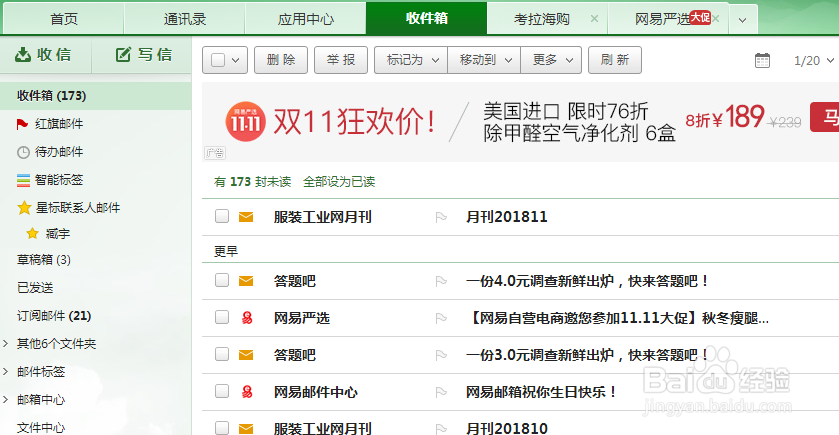Switch to 首页 tab
This screenshot has height=435, width=839.
coord(64,19)
